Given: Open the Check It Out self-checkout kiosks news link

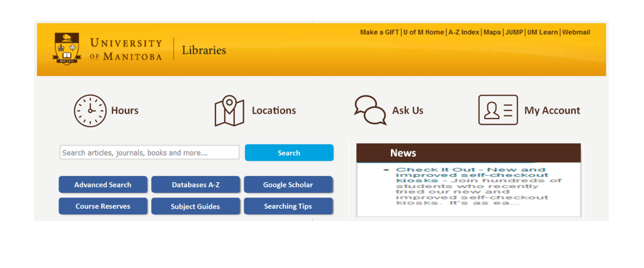Looking at the screenshot, I should [471, 175].
